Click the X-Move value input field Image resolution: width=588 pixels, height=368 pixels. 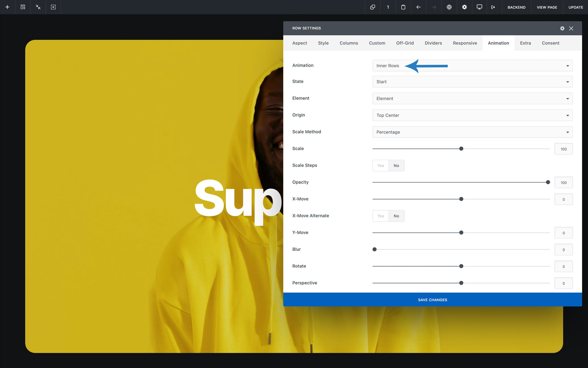coord(563,199)
